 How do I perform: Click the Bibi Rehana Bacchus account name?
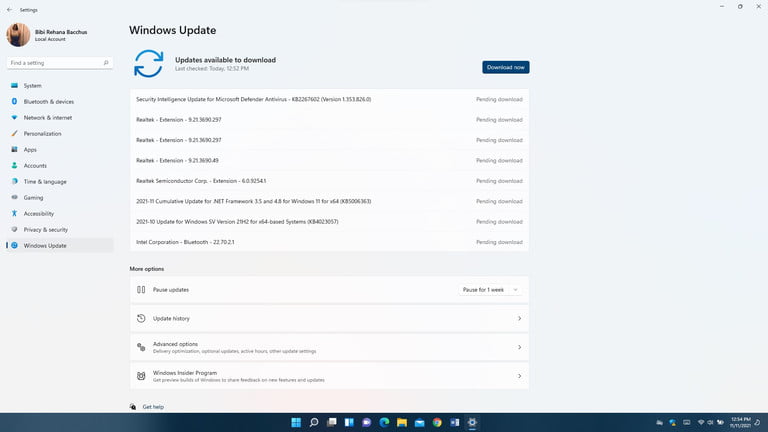[x=61, y=32]
